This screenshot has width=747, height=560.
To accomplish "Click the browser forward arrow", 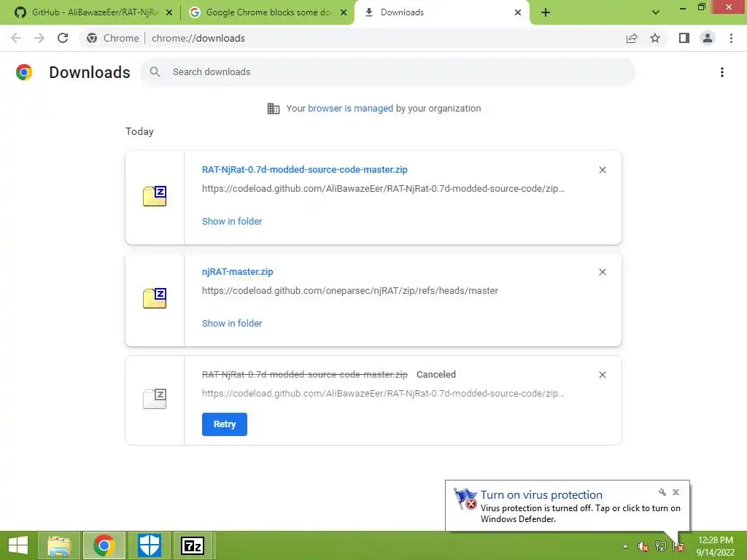I will (x=39, y=38).
